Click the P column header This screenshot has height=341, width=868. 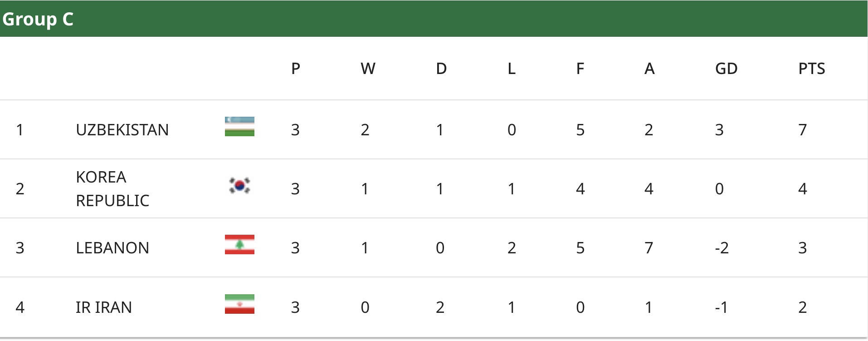click(296, 69)
